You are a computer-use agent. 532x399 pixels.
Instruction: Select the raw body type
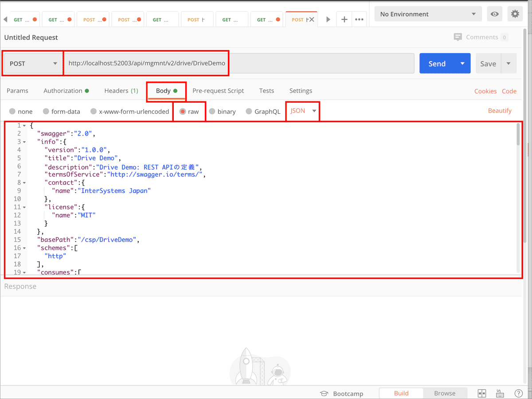click(189, 112)
